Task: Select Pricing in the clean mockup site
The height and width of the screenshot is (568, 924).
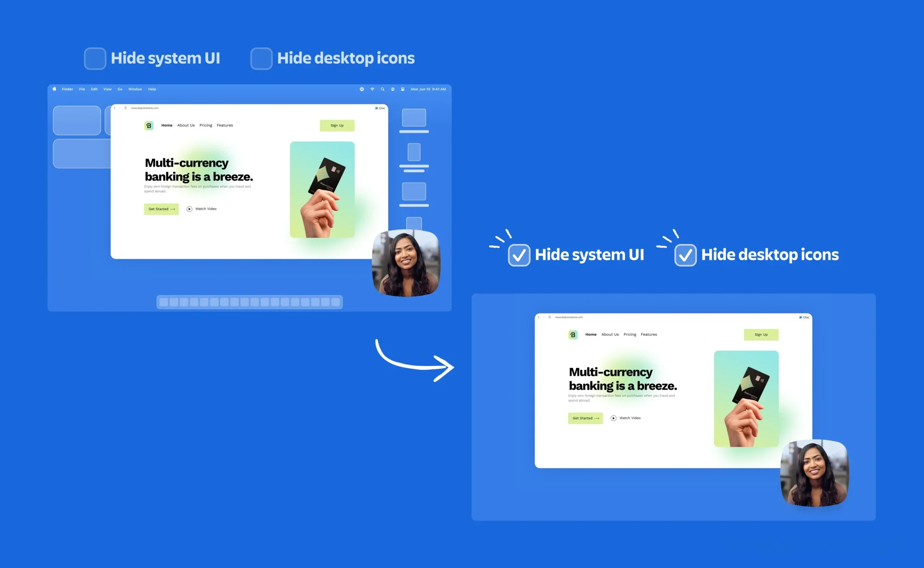Action: pos(630,334)
